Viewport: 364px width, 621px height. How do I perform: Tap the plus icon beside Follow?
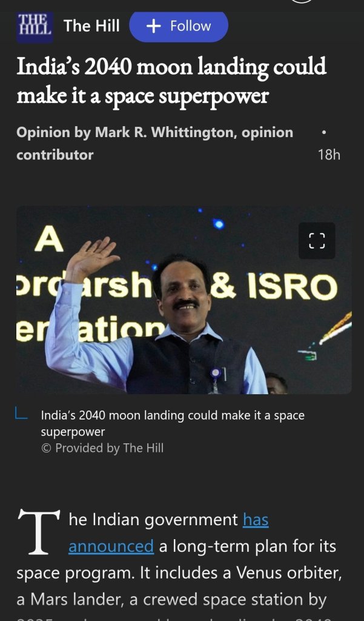(154, 26)
